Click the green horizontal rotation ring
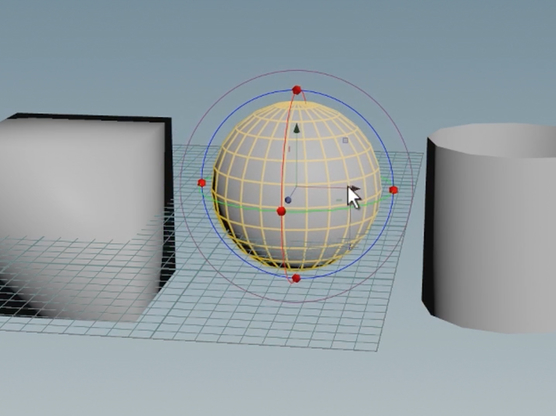This screenshot has height=416, width=556. pos(248,209)
